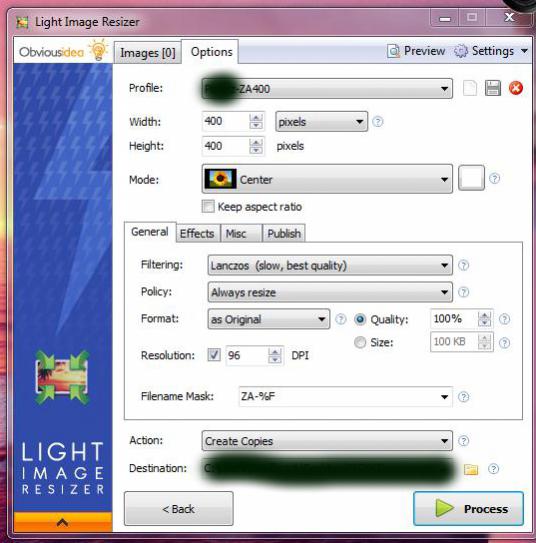Uncheck the Resolution DPI checkbox
The image size is (536, 543).
pyautogui.click(x=214, y=355)
